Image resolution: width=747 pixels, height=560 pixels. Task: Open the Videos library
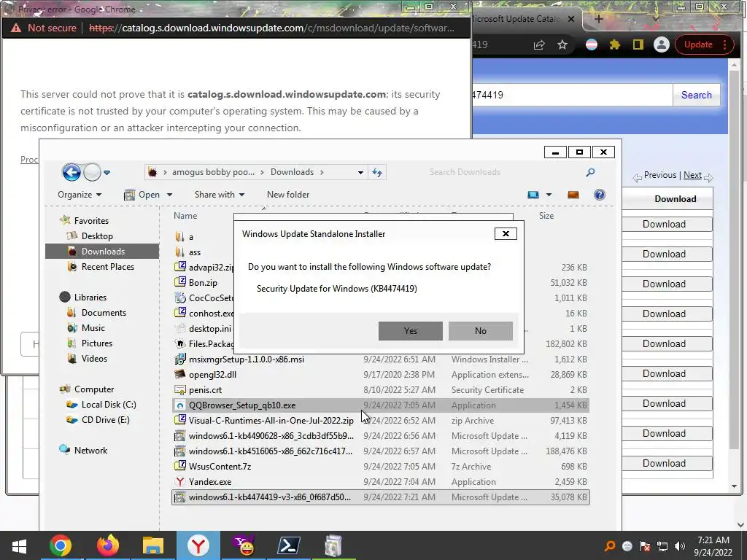tap(94, 359)
